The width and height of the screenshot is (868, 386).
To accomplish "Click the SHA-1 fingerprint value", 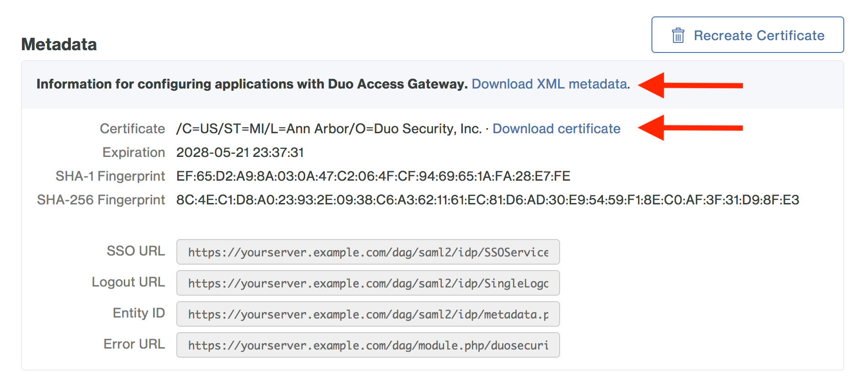I will tap(373, 176).
